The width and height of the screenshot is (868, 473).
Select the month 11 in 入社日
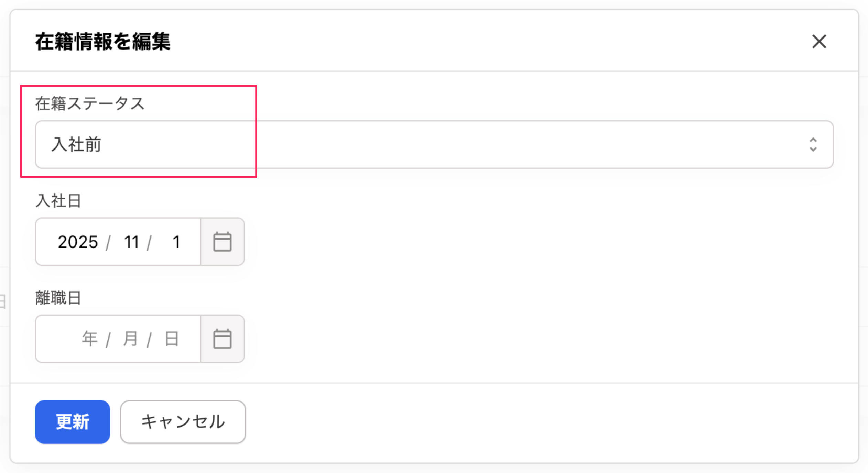click(131, 242)
